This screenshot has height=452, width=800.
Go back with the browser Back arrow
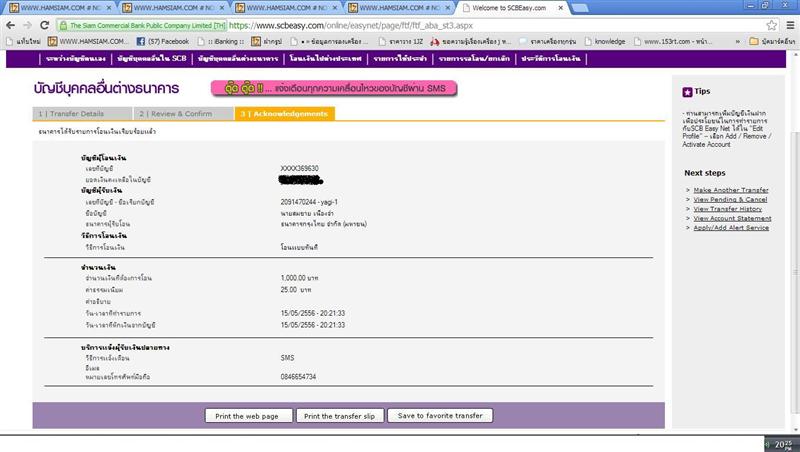(x=10, y=25)
